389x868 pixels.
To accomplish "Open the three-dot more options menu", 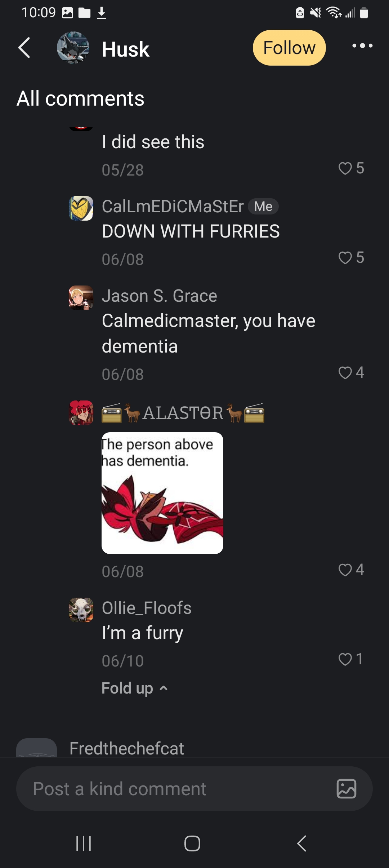I will click(362, 46).
